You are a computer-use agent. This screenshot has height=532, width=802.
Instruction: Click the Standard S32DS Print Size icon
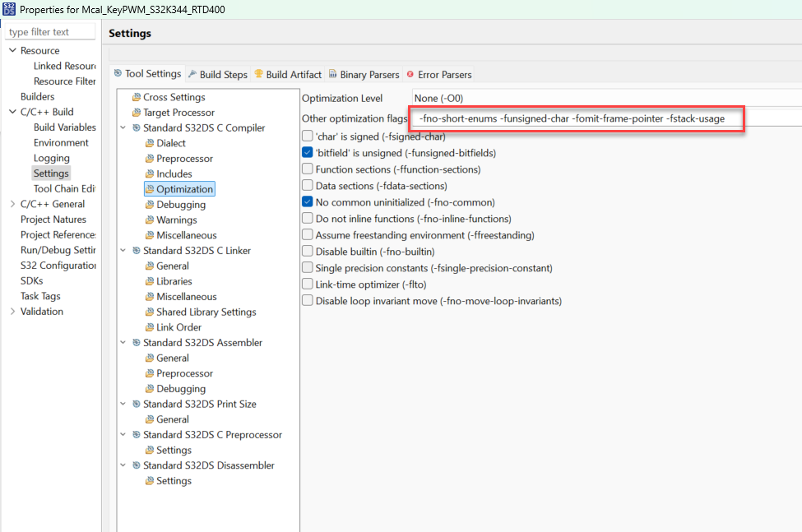[137, 404]
